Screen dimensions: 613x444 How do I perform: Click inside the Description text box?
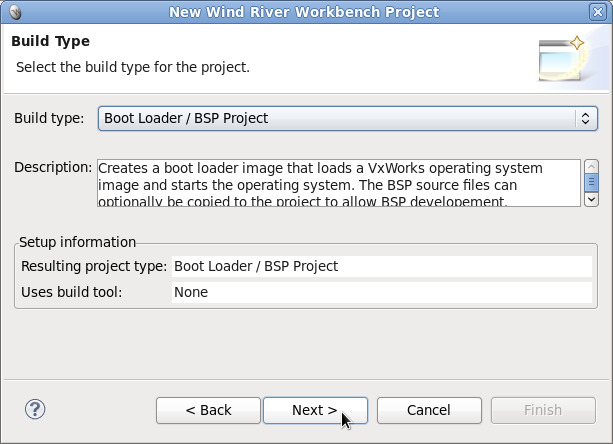[338, 183]
